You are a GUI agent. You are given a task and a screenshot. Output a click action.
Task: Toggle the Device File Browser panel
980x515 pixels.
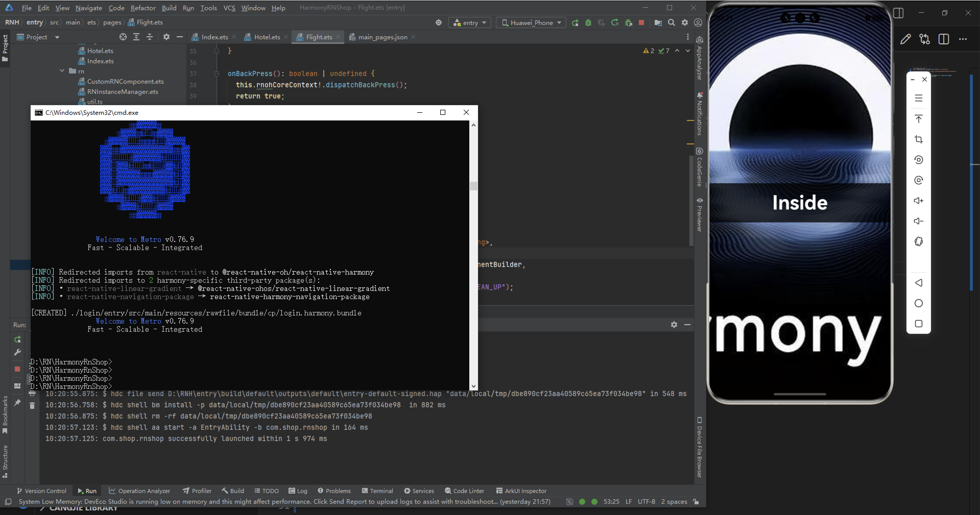click(699, 447)
